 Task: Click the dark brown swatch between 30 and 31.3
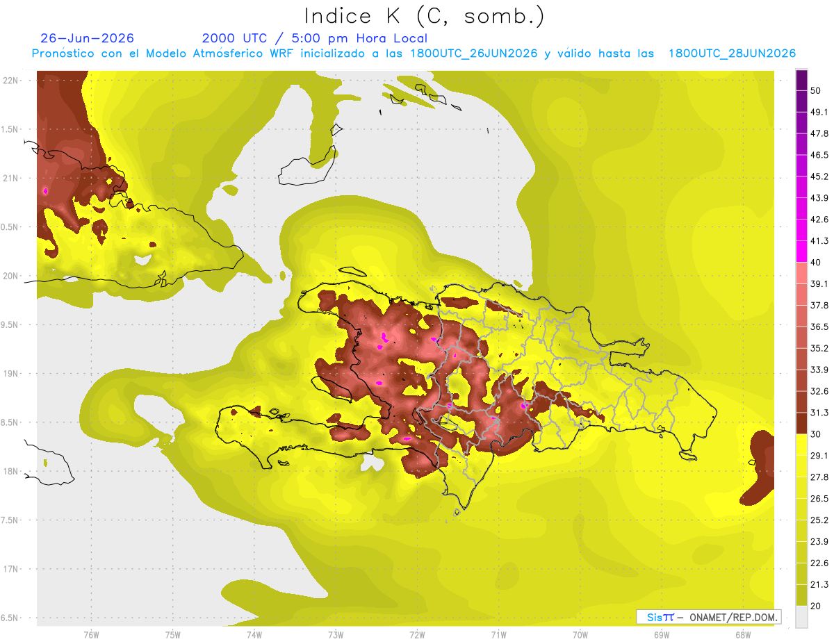click(801, 423)
